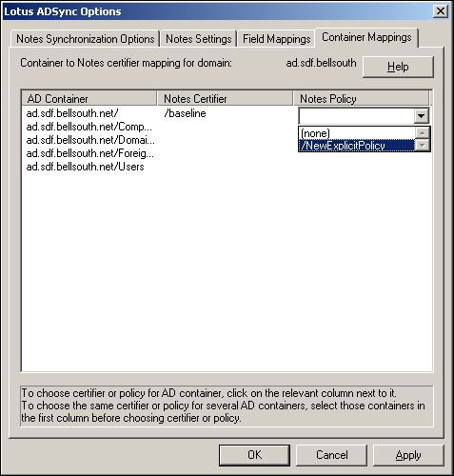454x476 pixels.
Task: Confirm with the OK button
Action: click(x=254, y=455)
